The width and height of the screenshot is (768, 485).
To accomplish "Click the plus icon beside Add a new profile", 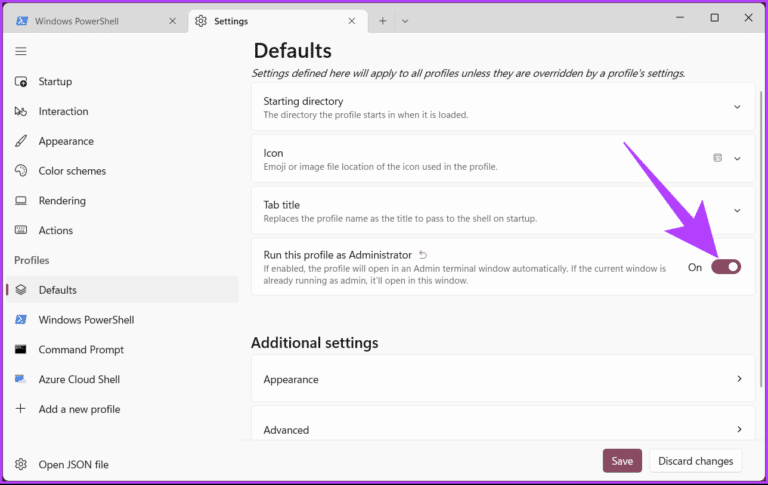I will click(x=21, y=409).
